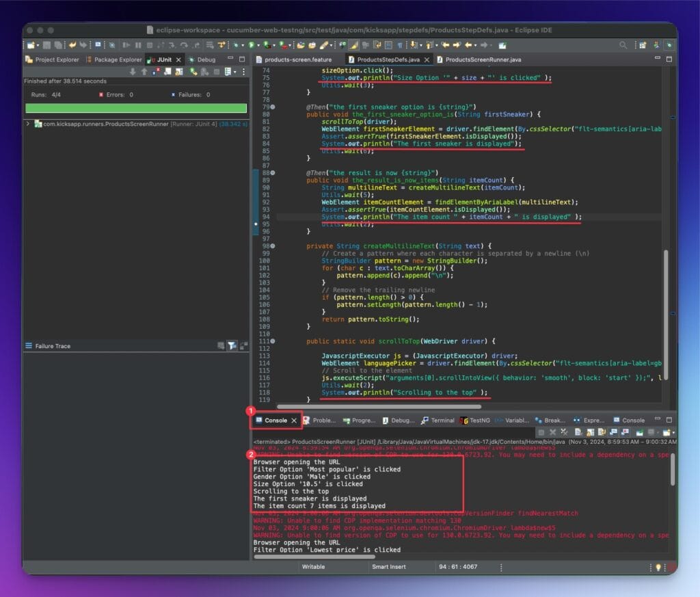Click the console horizontal scrollbar
The height and width of the screenshot is (597, 700).
pyautogui.click(x=314, y=557)
